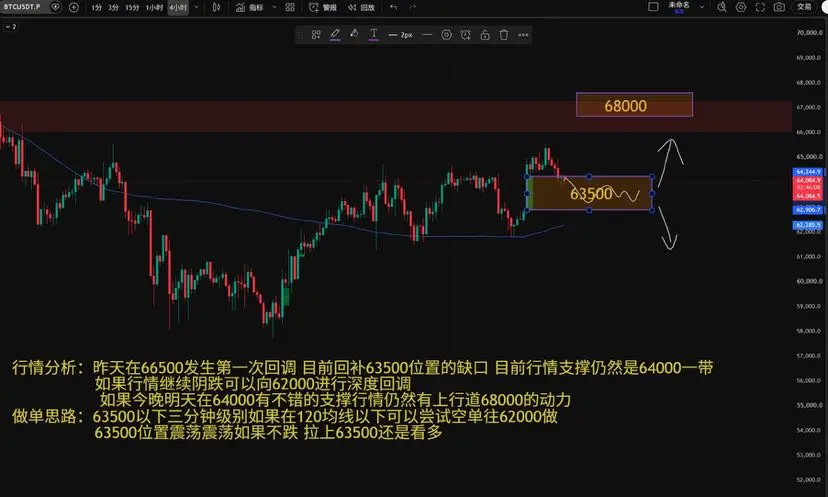
Task: Open the line style selector in floating toolbar
Action: pyautogui.click(x=427, y=35)
